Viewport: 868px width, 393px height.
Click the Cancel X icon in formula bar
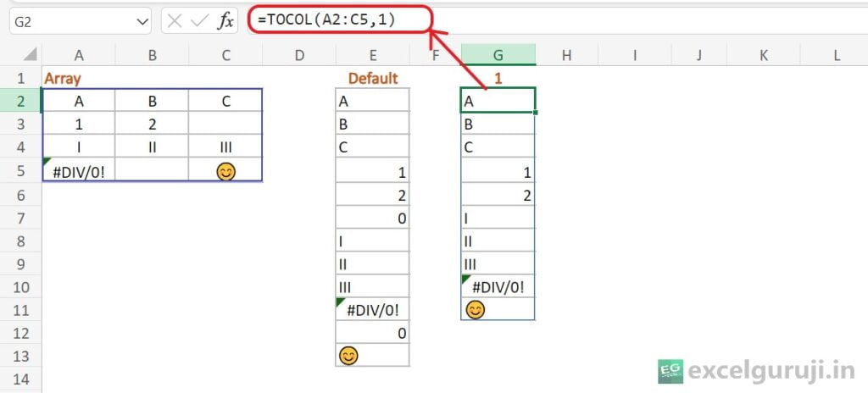175,21
